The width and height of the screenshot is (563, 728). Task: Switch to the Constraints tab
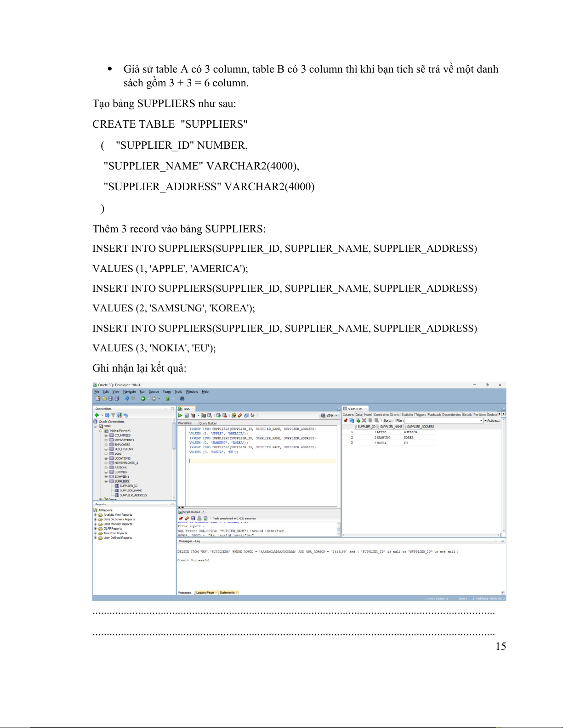(x=381, y=415)
